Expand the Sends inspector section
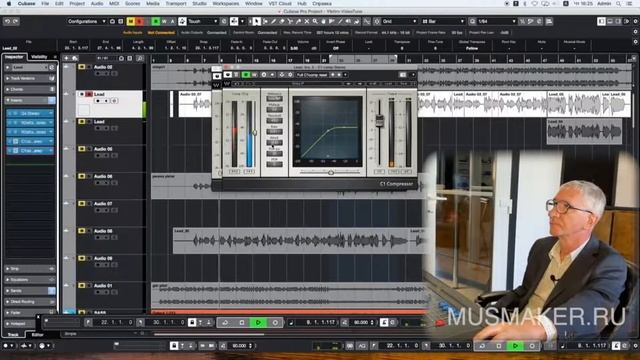Screen dimensions: 640x360 point(30,291)
